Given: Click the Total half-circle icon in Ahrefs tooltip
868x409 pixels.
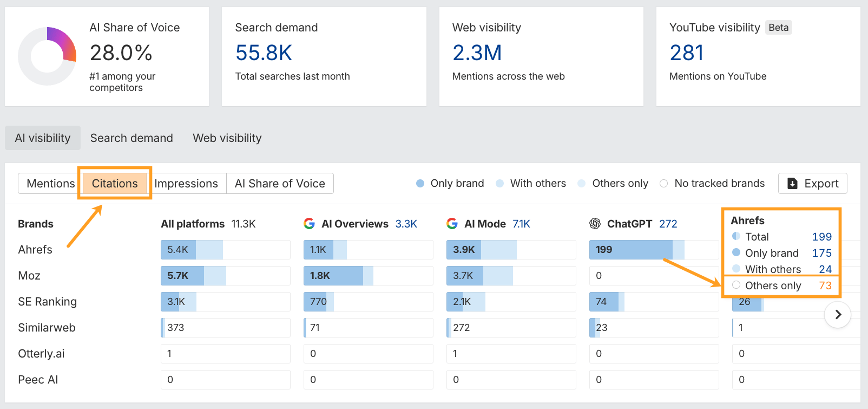Looking at the screenshot, I should coord(736,236).
